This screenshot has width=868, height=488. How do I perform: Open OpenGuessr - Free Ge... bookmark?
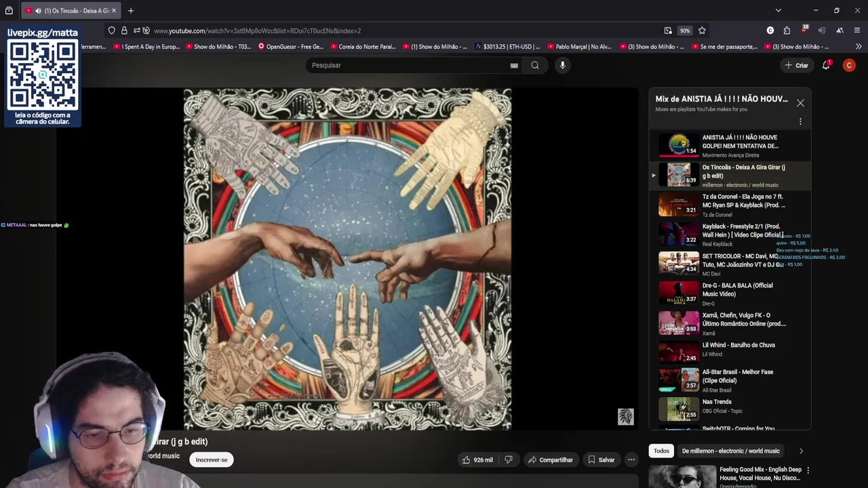tap(291, 47)
